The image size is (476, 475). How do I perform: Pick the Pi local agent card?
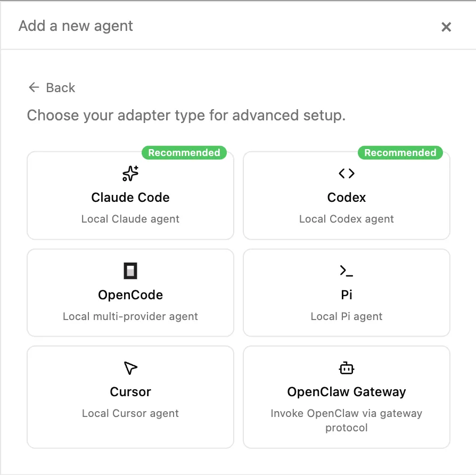pyautogui.click(x=346, y=292)
